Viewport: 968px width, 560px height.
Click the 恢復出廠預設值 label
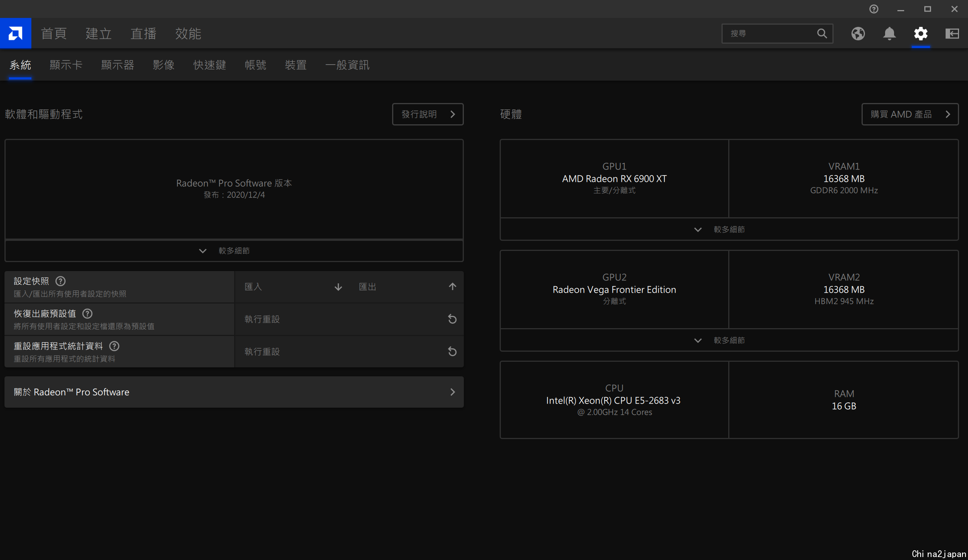click(x=45, y=314)
